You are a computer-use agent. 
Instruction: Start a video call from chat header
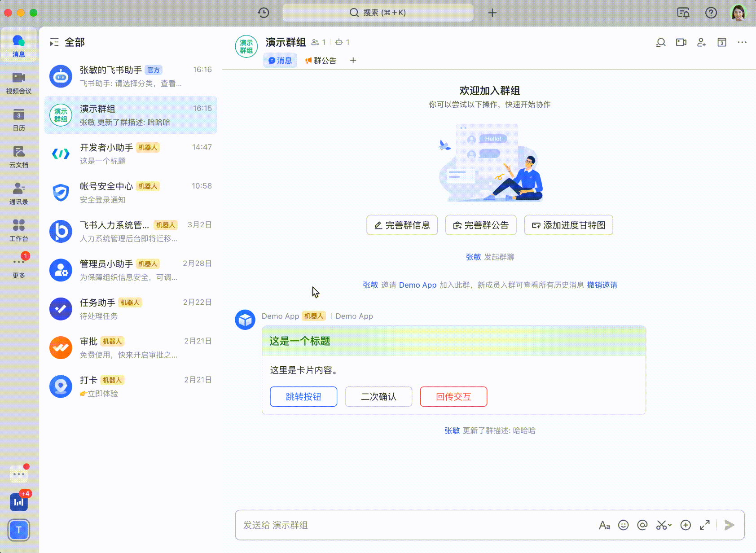point(681,42)
